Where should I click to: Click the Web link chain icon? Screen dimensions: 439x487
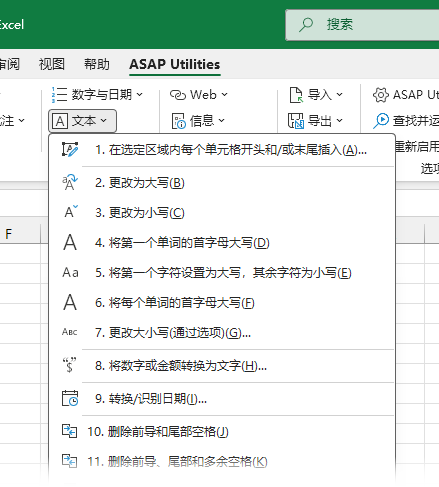pos(178,95)
